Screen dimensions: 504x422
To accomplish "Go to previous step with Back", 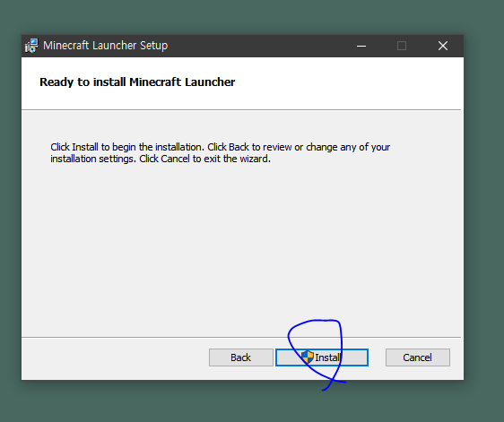I will [240, 357].
